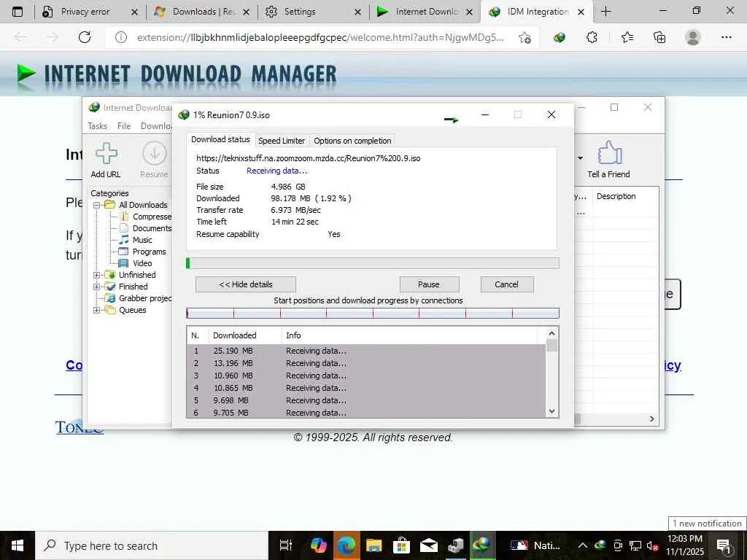747x560 pixels.
Task: Click the connection list scrollbar up arrow
Action: [x=551, y=334]
